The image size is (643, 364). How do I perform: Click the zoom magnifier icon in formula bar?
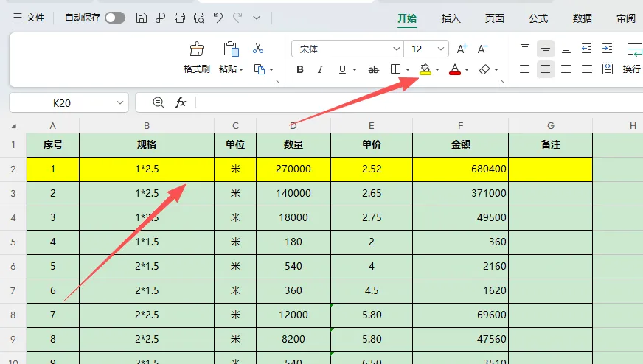pyautogui.click(x=159, y=102)
